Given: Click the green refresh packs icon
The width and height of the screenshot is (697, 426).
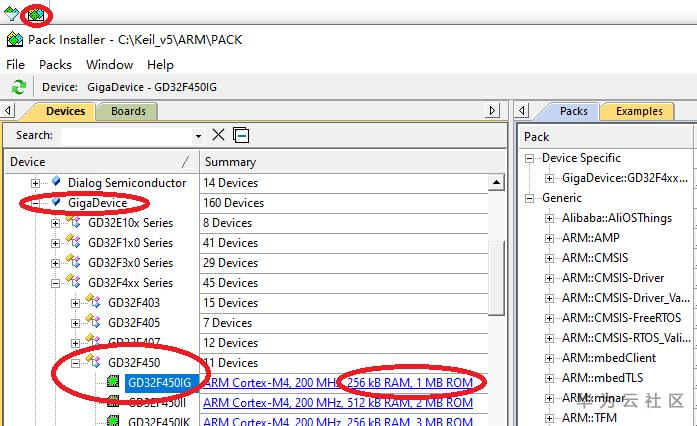Looking at the screenshot, I should coord(19,87).
